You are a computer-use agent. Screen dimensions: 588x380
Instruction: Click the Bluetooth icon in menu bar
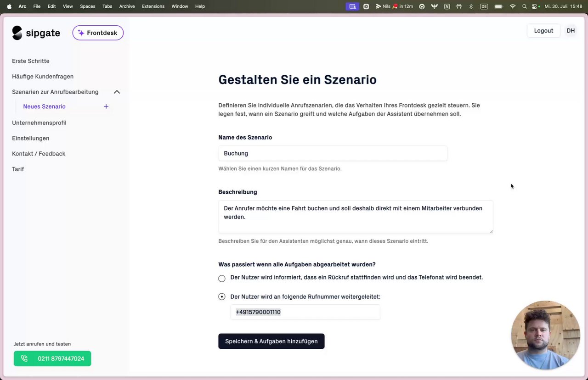point(471,6)
